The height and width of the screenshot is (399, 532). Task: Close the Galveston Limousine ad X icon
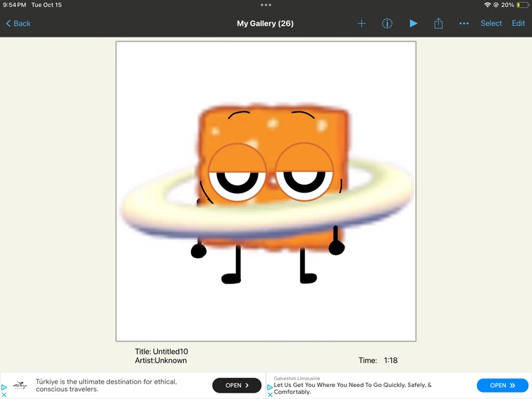pos(270,395)
